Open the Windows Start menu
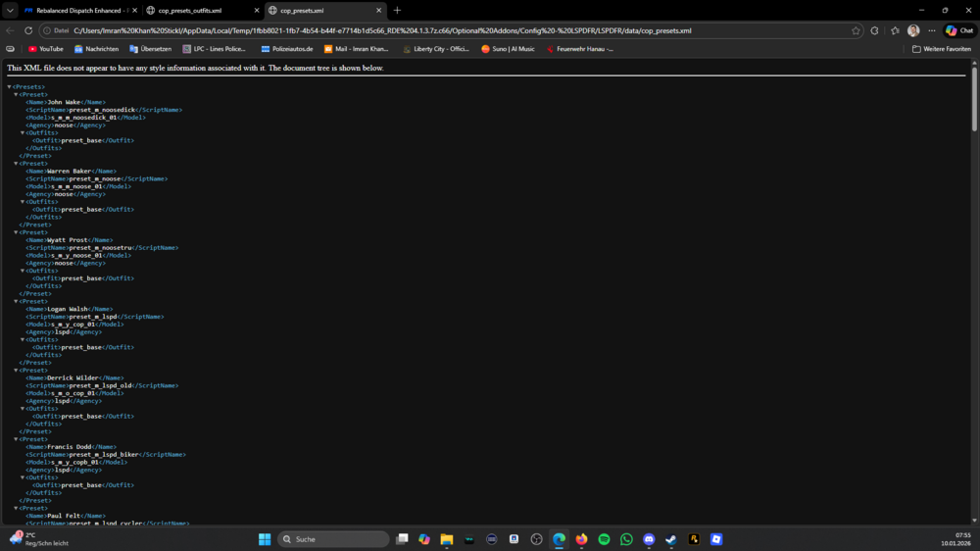 [x=265, y=539]
